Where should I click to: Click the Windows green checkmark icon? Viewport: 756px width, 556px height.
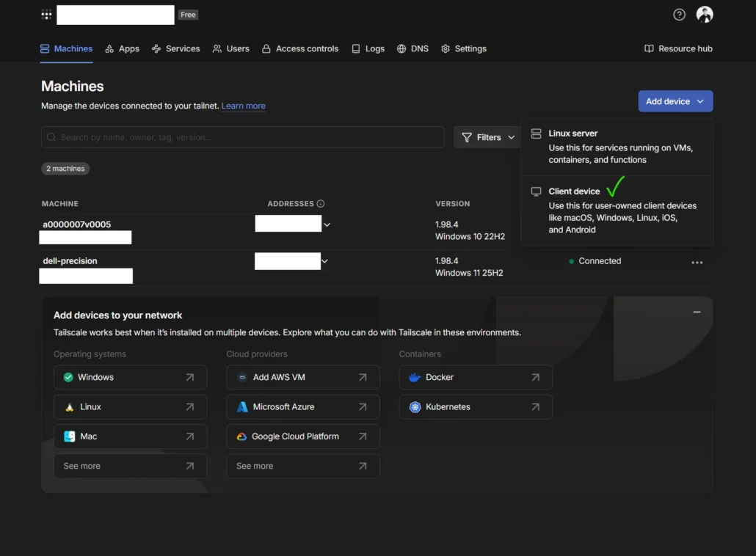[x=68, y=377]
